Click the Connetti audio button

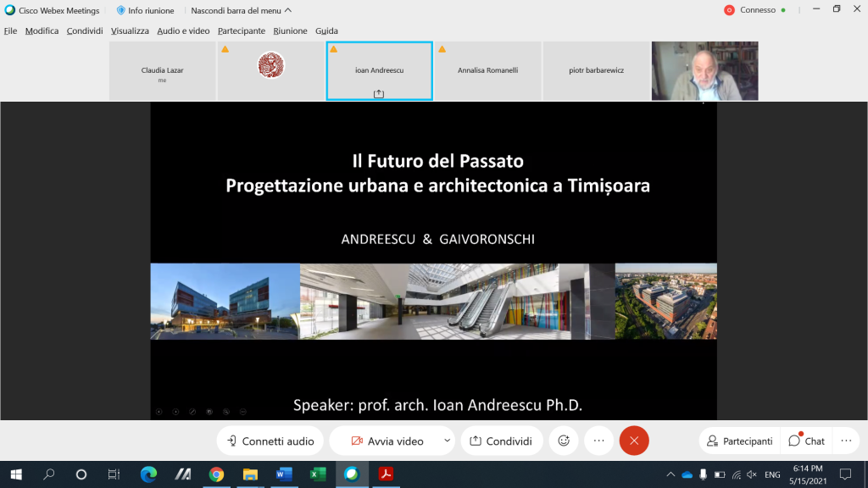click(x=270, y=441)
